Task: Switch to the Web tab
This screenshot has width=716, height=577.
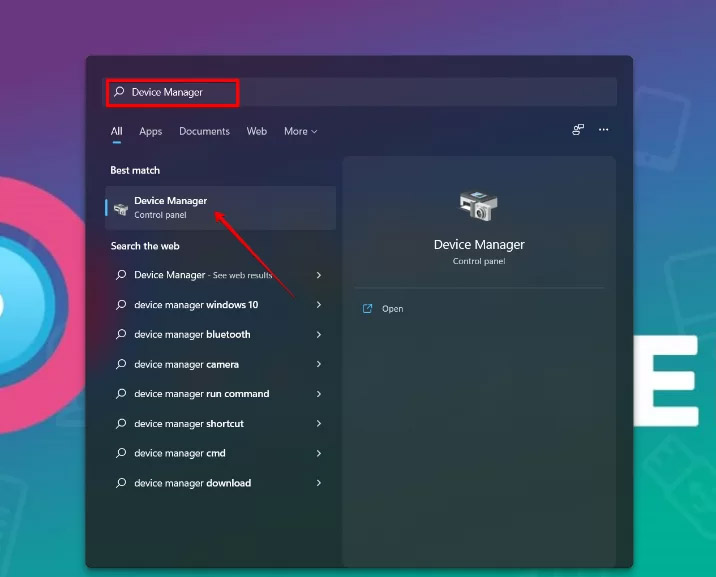Action: (x=257, y=131)
